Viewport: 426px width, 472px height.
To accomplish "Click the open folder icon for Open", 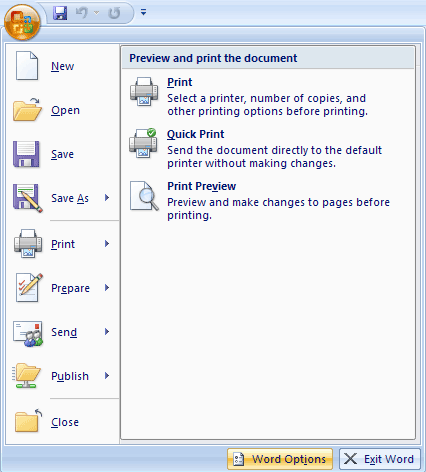I will point(27,109).
